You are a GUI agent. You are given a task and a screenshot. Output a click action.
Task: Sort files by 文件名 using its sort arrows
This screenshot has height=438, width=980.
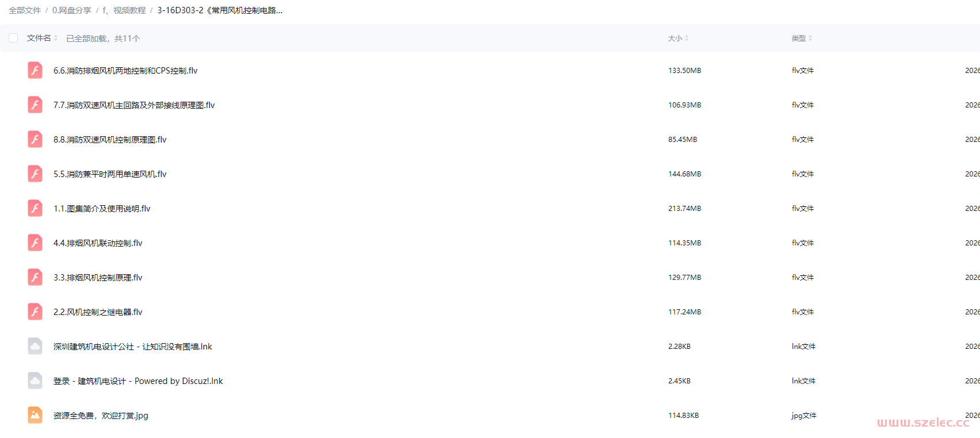[x=56, y=38]
